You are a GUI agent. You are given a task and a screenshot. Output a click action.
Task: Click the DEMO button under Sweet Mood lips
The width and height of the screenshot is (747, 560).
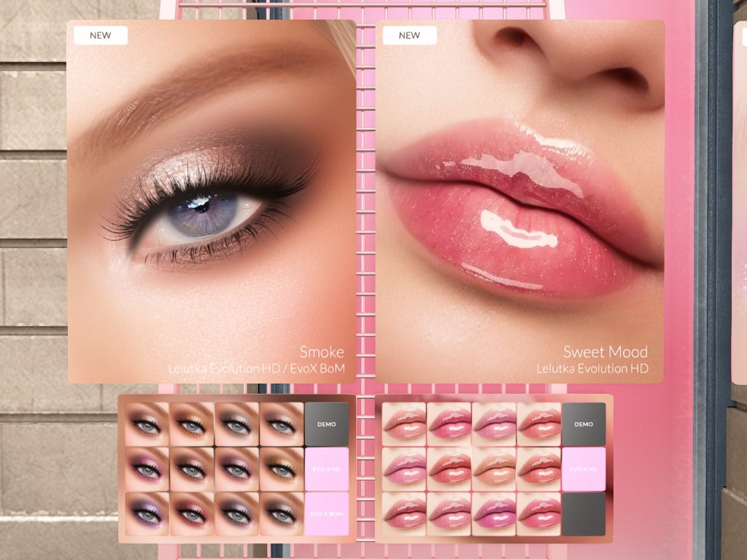click(584, 424)
